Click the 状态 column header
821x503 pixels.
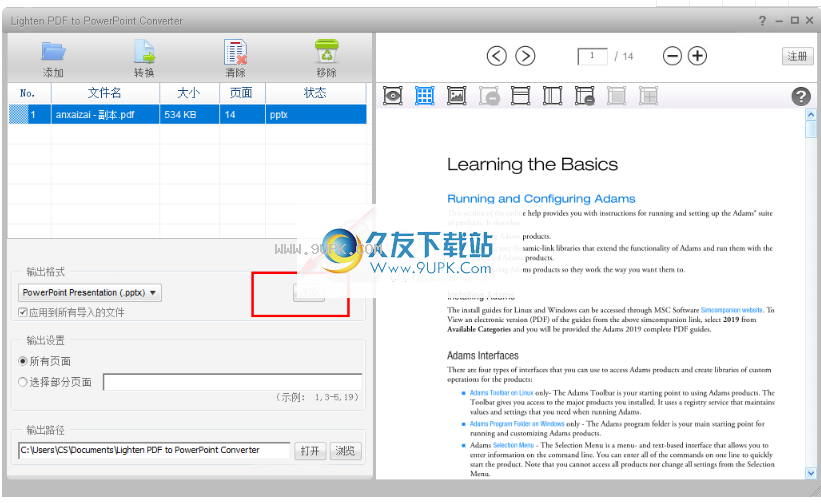pyautogui.click(x=316, y=93)
